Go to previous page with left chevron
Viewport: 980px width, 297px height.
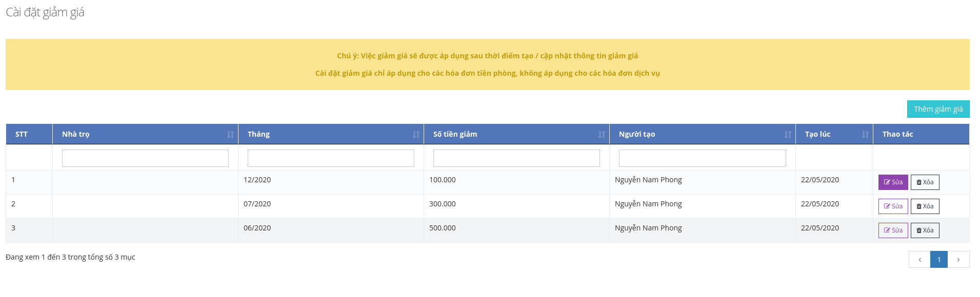(x=919, y=260)
